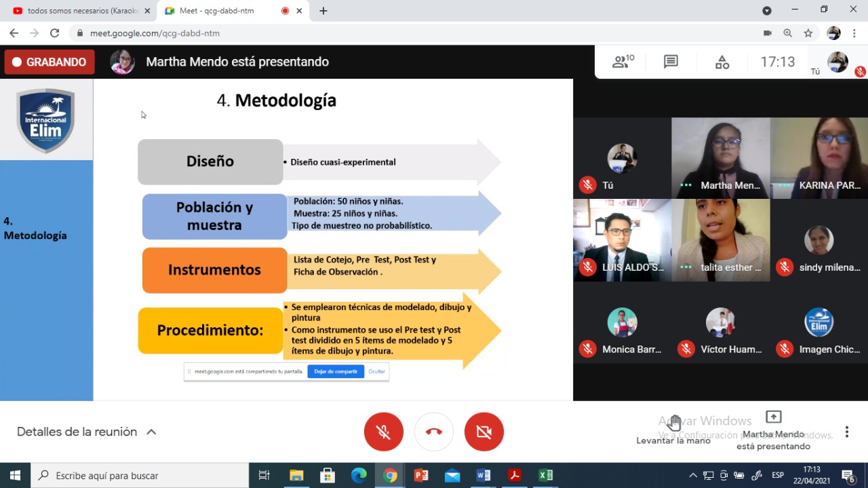Select Monica Barr... participant tile
Viewport: 868px width, 488px height.
[x=623, y=322]
